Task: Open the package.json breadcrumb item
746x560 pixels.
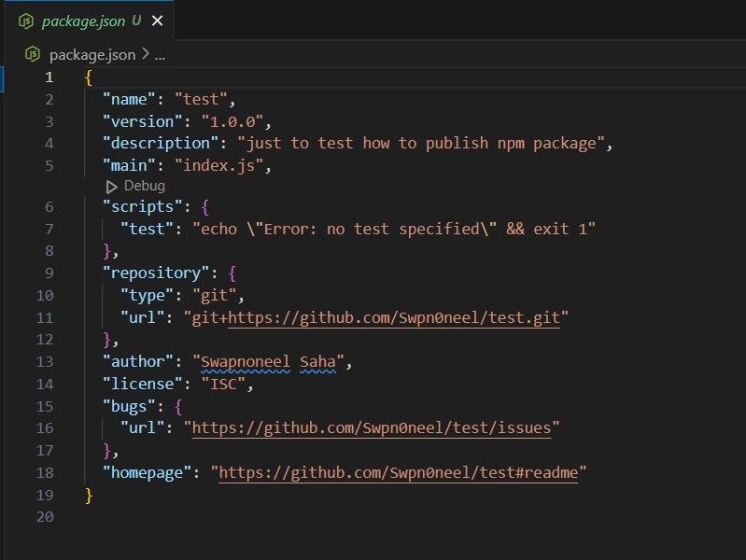Action: click(92, 55)
